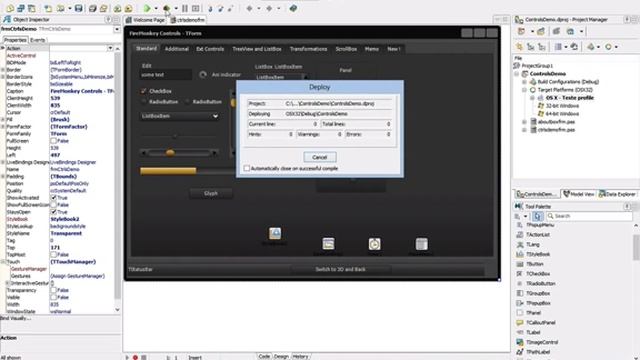Click the Tool Palette pointer selection icon
Viewport: 640px width, 360px height.
tap(538, 216)
